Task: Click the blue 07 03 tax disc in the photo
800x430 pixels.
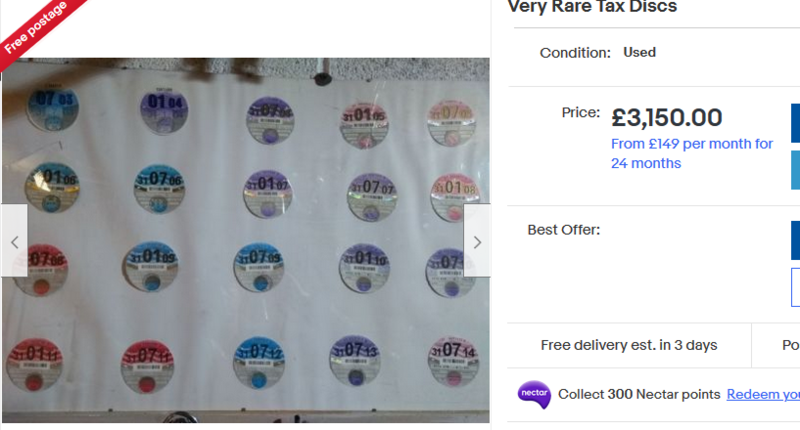Action: 53,109
